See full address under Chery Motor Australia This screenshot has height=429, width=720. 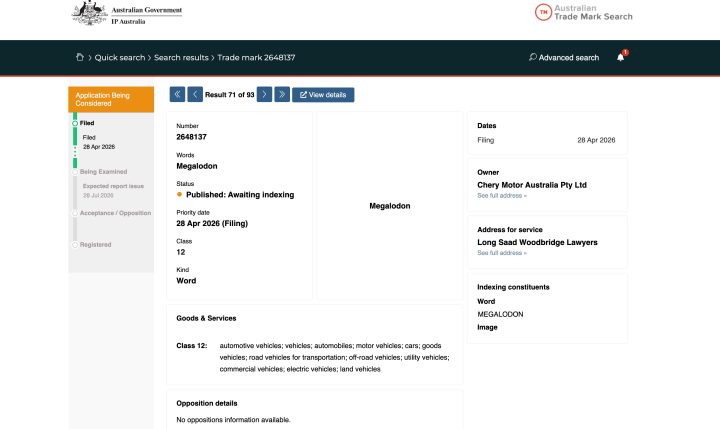coord(502,196)
